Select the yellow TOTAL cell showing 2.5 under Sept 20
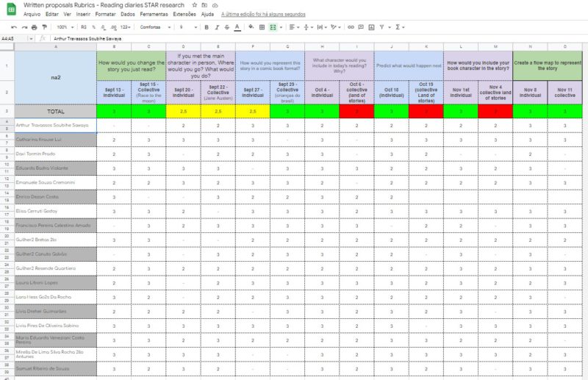588x380 pixels. pyautogui.click(x=183, y=111)
